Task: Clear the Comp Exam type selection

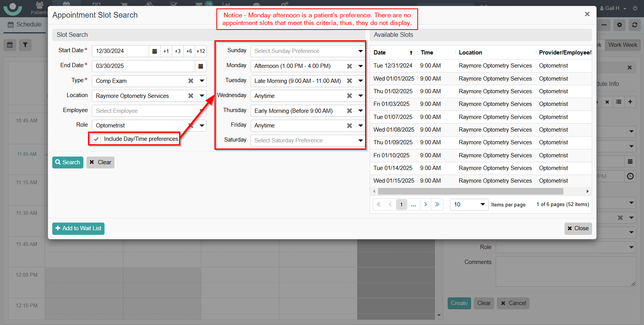Action: coord(191,81)
